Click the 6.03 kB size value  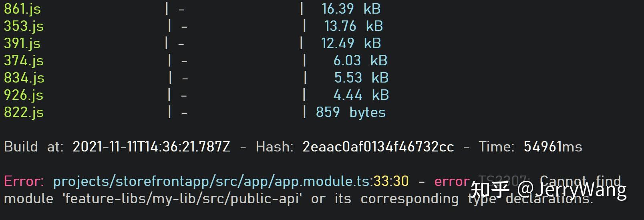[x=360, y=61]
